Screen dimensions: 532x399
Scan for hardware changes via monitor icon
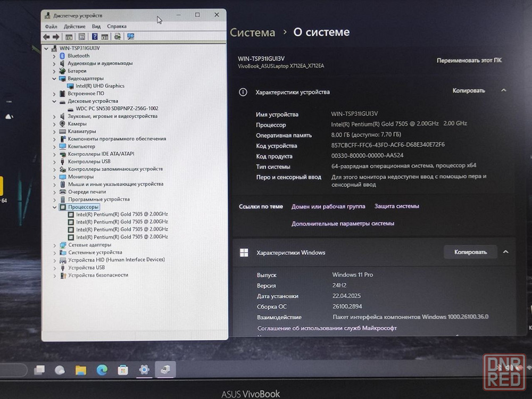(131, 36)
